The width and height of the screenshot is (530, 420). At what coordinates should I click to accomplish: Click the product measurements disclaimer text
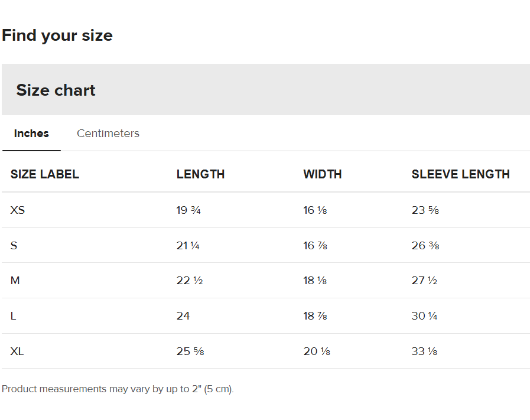point(118,389)
